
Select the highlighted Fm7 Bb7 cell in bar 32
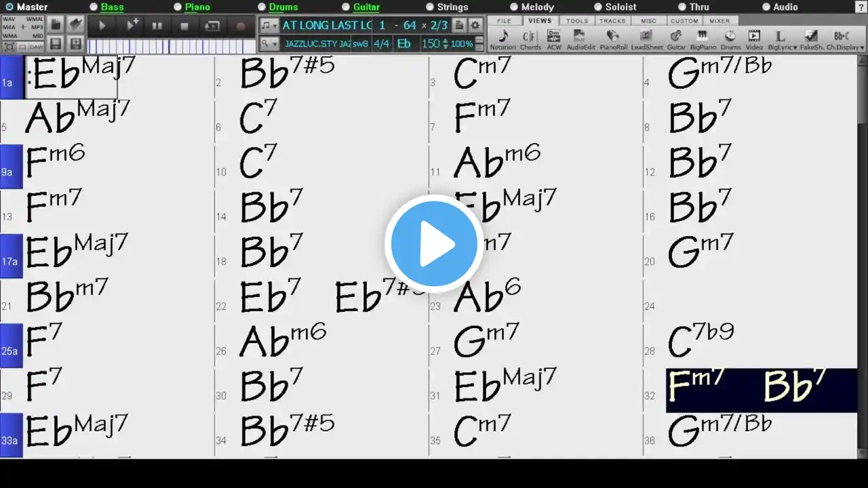point(761,390)
